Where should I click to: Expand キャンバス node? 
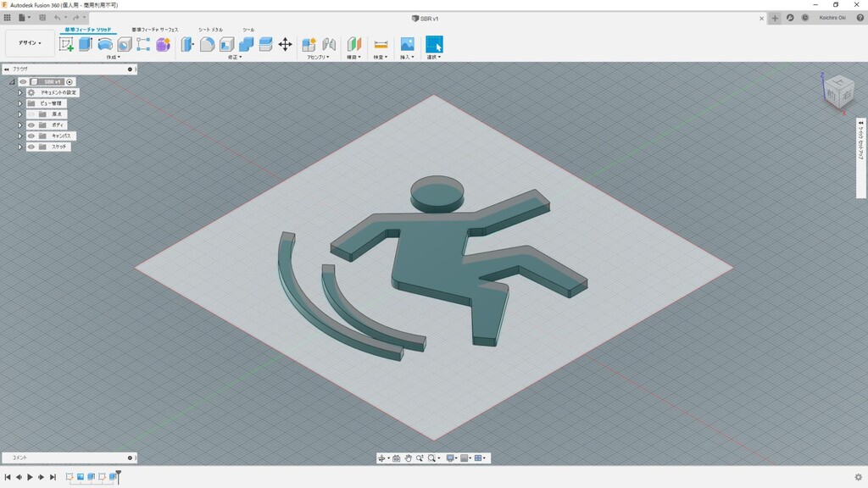pyautogui.click(x=20, y=136)
